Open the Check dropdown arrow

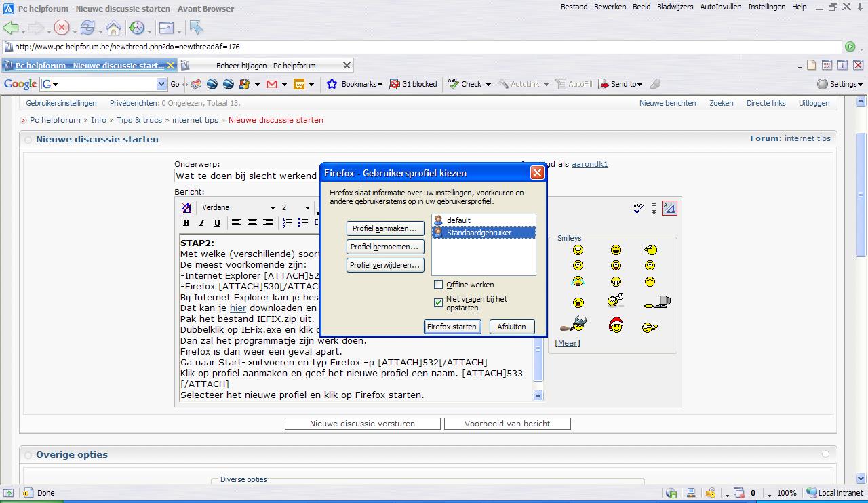coord(488,85)
